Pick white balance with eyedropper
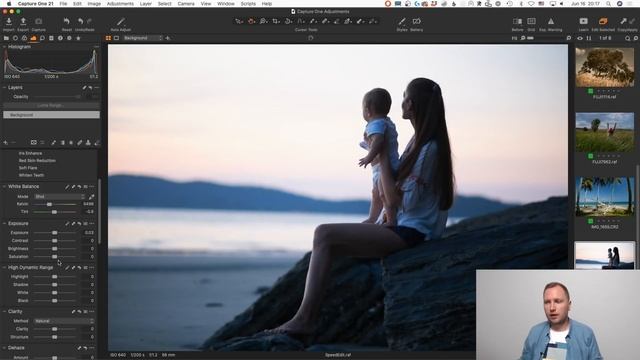The width and height of the screenshot is (640, 360). click(x=91, y=196)
